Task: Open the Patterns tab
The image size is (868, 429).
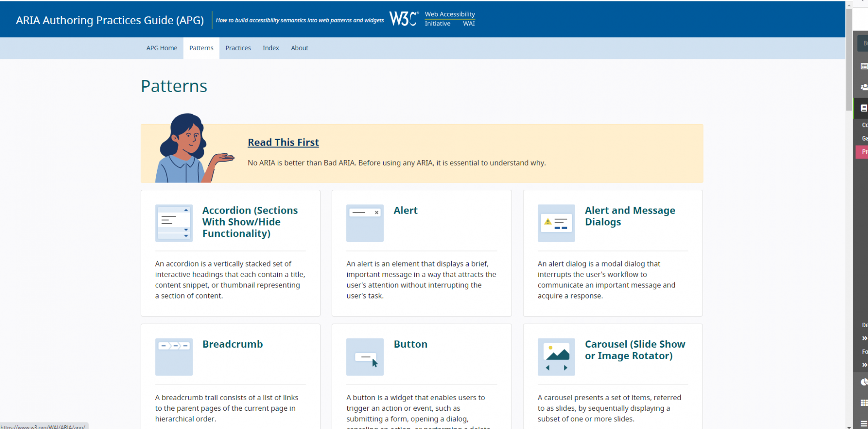Action: (x=201, y=48)
